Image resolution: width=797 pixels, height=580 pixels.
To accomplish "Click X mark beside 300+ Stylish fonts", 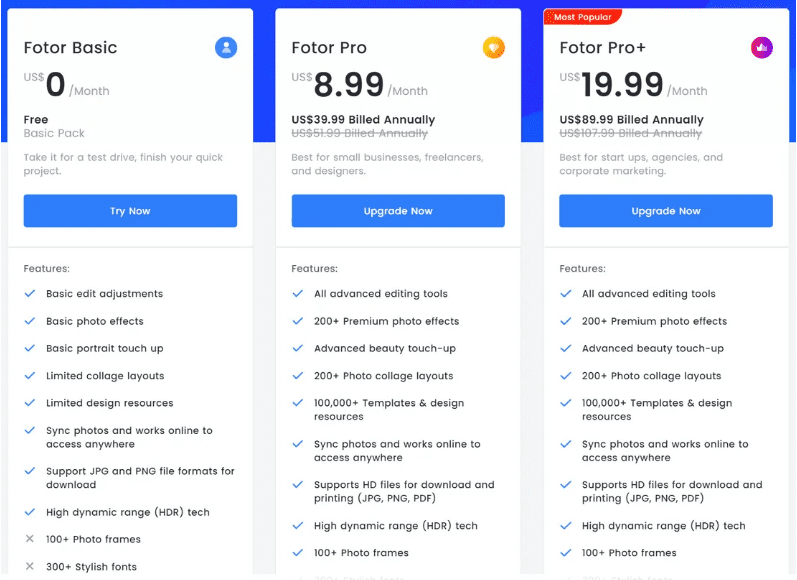I will (x=30, y=566).
